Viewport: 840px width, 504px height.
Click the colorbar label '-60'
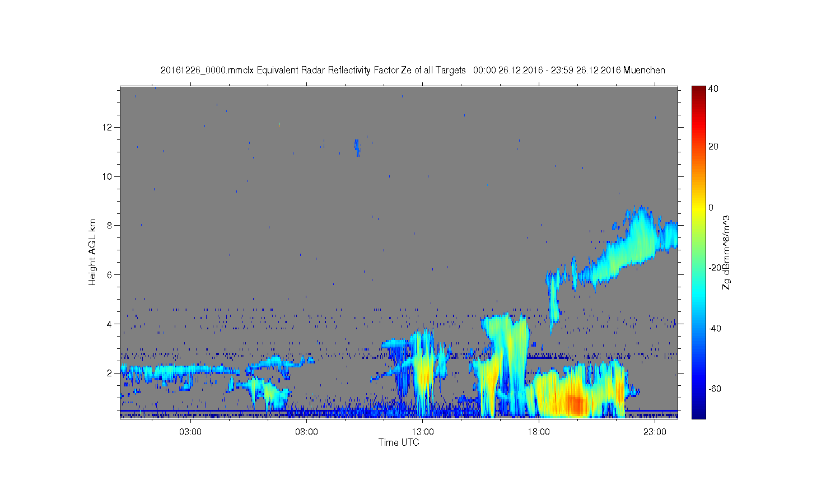pyautogui.click(x=715, y=389)
